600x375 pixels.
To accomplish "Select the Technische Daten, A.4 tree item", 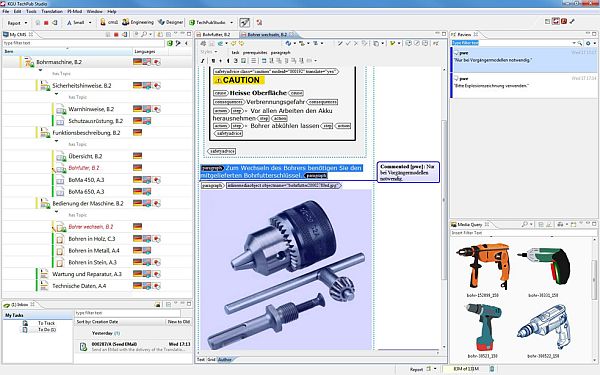I will [79, 286].
